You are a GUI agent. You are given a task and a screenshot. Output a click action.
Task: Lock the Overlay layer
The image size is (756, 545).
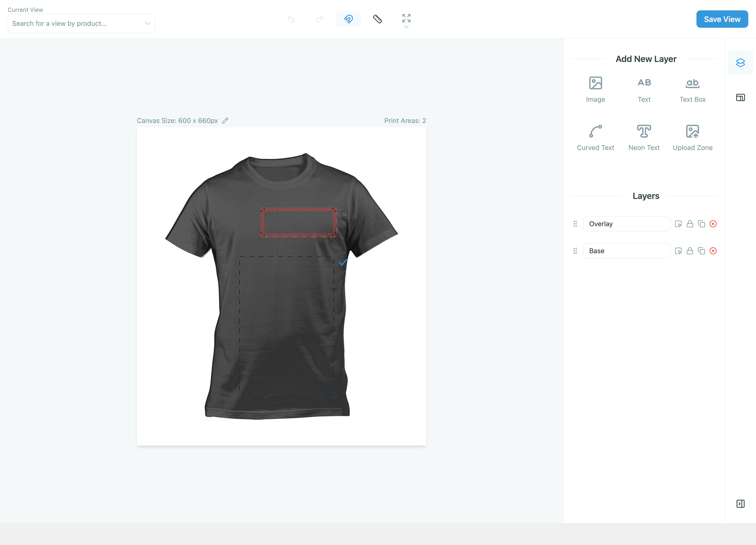click(x=690, y=224)
